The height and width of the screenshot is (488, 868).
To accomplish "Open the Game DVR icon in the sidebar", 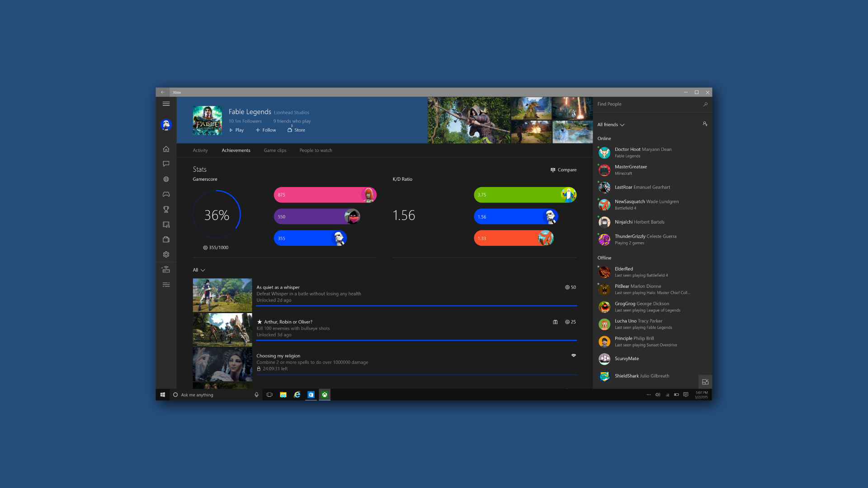I will pos(166,225).
